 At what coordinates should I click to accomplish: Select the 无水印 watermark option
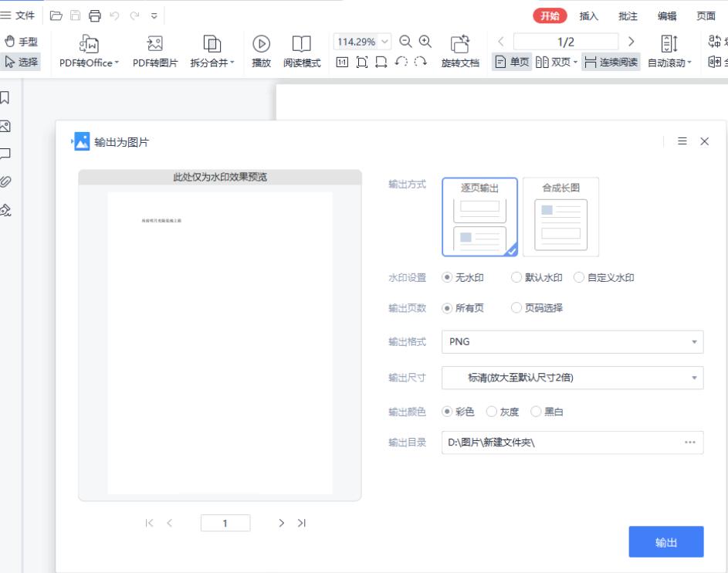click(x=446, y=277)
